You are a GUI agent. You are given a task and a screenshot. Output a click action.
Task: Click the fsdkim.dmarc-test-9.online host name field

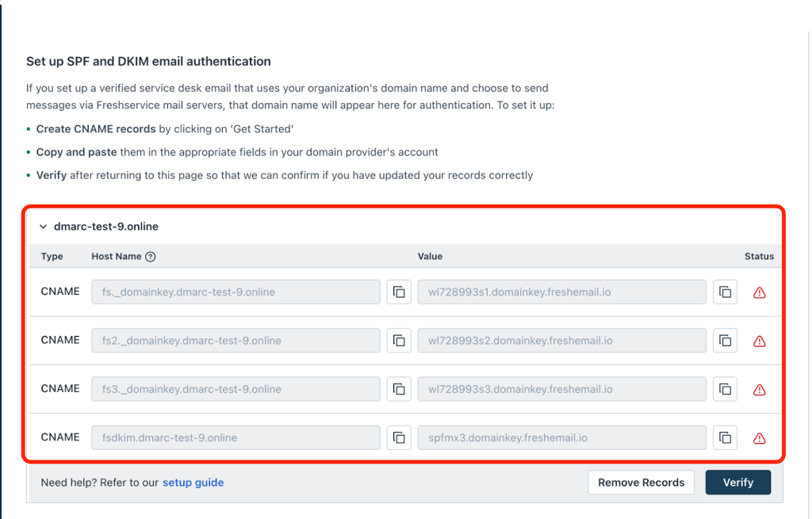(x=236, y=437)
